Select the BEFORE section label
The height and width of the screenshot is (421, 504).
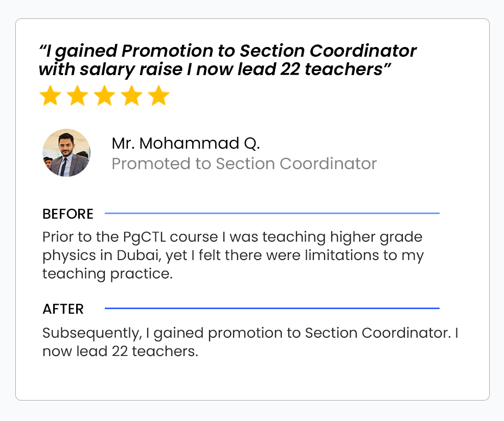pyautogui.click(x=68, y=214)
